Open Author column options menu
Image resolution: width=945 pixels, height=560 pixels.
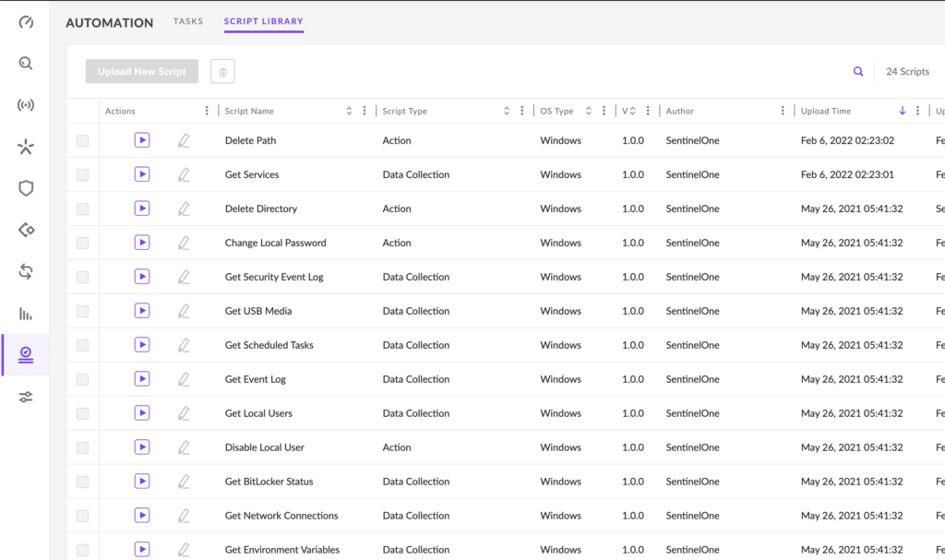[784, 111]
